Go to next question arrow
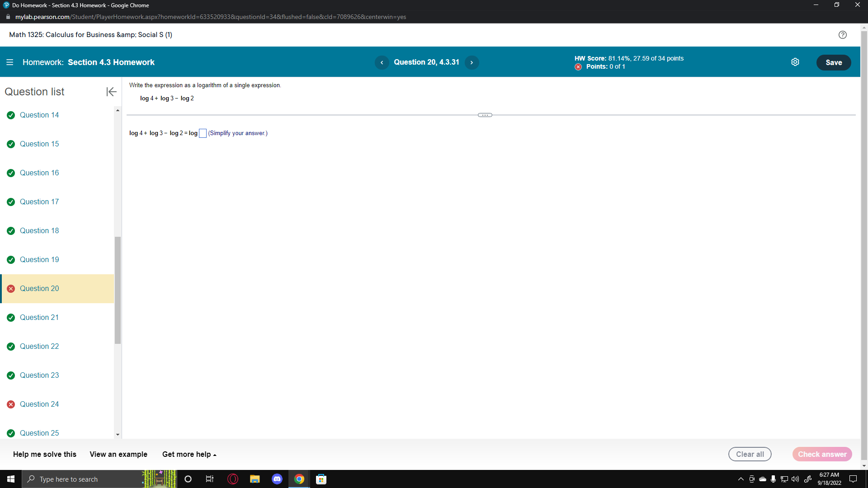 [x=472, y=62]
